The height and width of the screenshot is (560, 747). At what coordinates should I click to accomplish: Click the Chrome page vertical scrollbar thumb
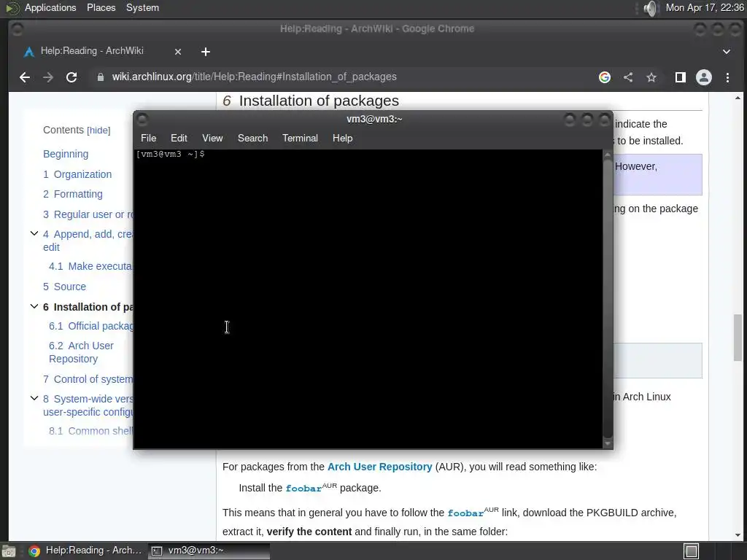tap(738, 337)
